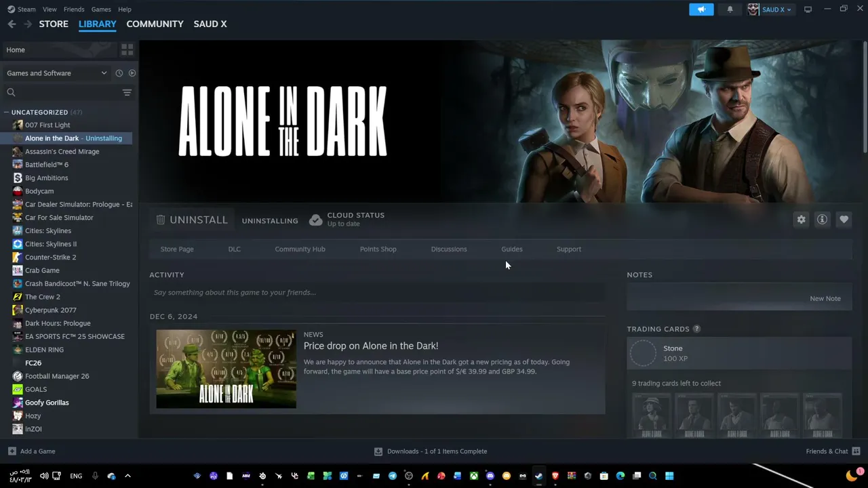Open the Downloads manager icon

pyautogui.click(x=378, y=451)
